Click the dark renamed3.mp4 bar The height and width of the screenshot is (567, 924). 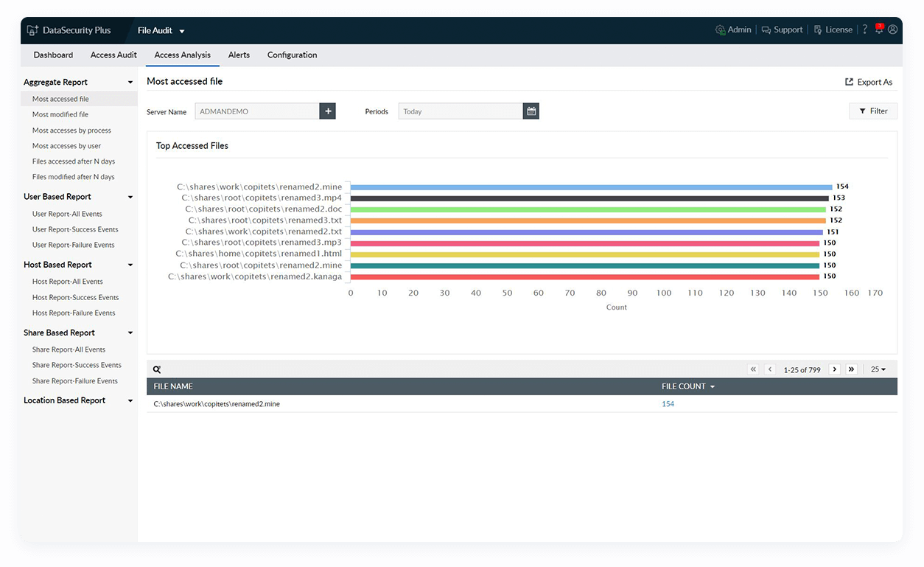tap(589, 198)
